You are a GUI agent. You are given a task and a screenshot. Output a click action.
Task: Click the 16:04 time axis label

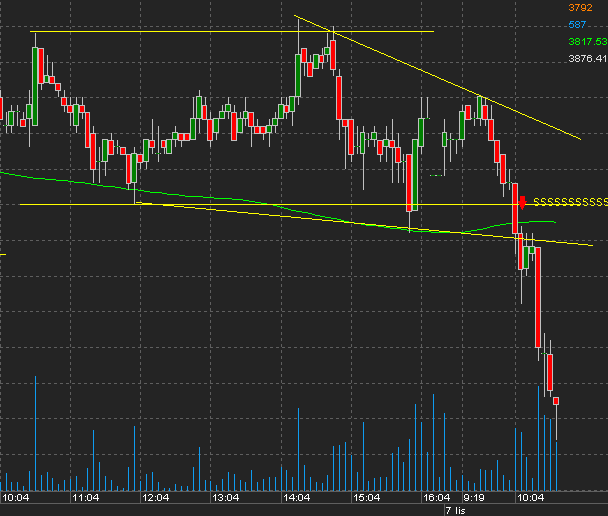coord(437,497)
